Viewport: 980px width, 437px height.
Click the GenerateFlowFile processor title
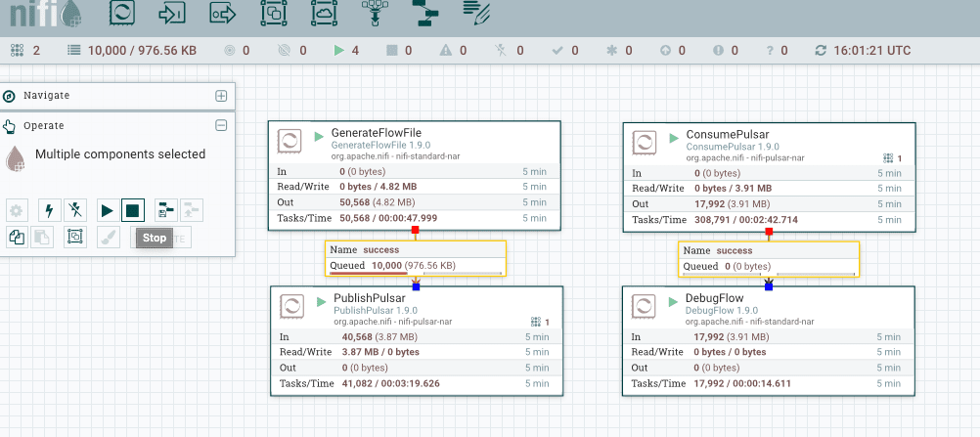(377, 133)
